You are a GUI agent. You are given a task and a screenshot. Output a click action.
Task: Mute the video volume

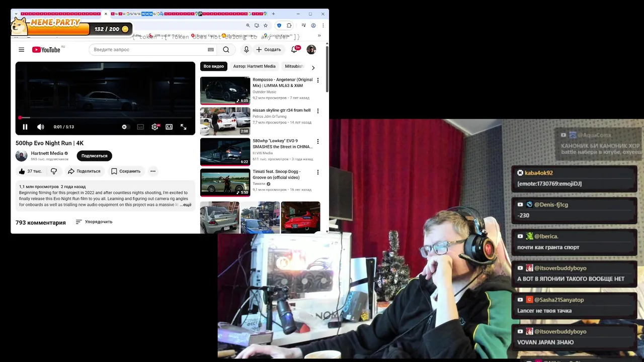coord(41,127)
